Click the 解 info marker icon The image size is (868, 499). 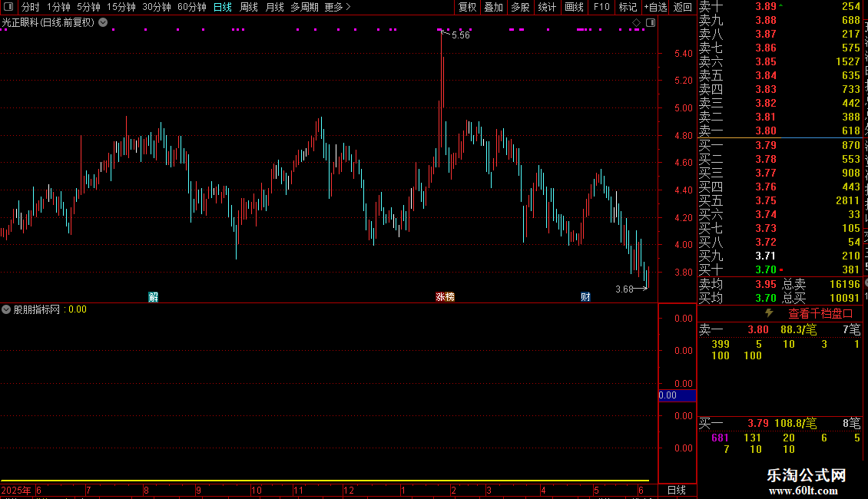(x=154, y=297)
